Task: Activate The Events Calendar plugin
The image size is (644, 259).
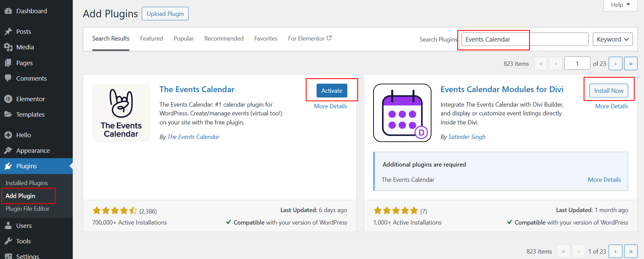Action: [332, 91]
